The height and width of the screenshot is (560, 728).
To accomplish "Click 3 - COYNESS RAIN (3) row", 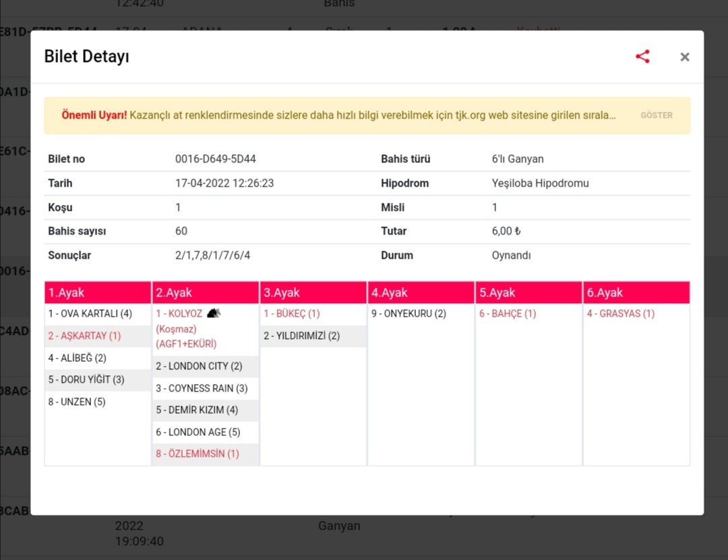I will (x=206, y=388).
